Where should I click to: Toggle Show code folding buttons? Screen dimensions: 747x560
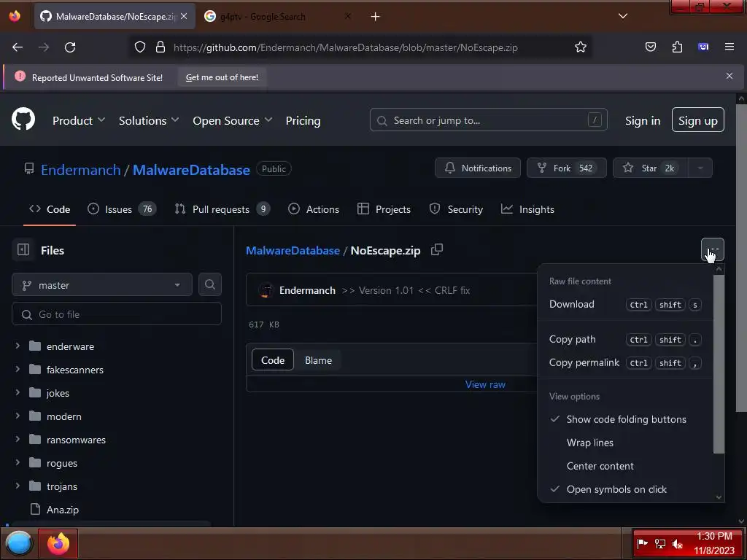[626, 419]
